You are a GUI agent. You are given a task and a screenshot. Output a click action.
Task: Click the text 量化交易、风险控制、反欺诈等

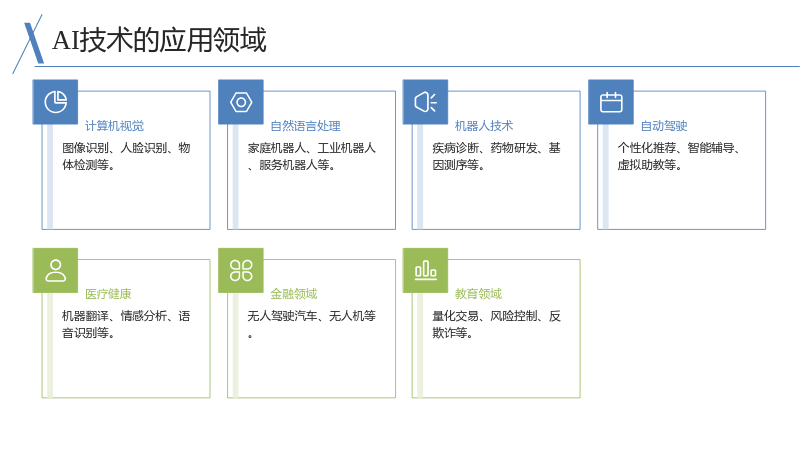(x=496, y=324)
